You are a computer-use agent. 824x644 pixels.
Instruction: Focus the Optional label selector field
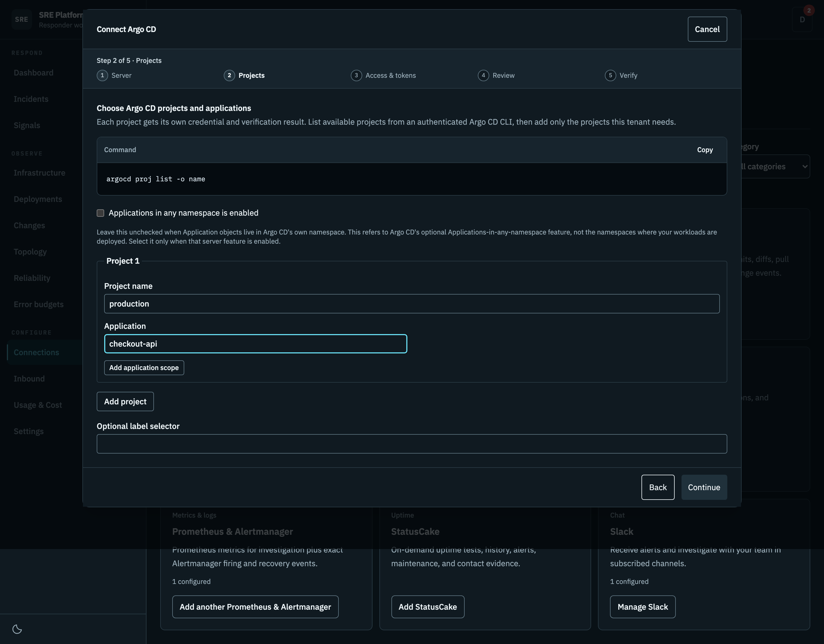coord(412,444)
